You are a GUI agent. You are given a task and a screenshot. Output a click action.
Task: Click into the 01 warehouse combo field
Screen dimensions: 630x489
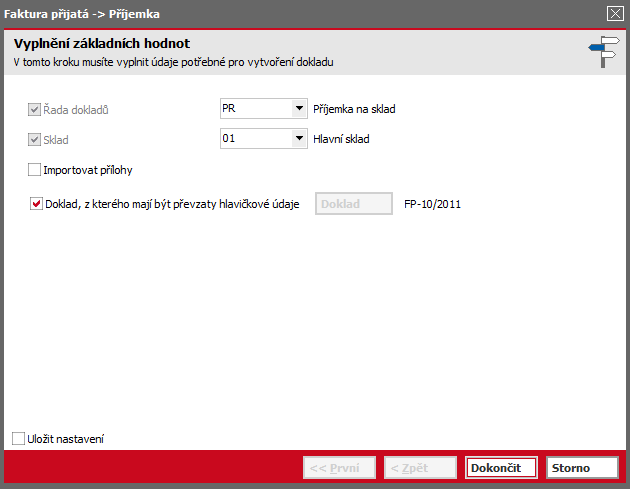256,139
